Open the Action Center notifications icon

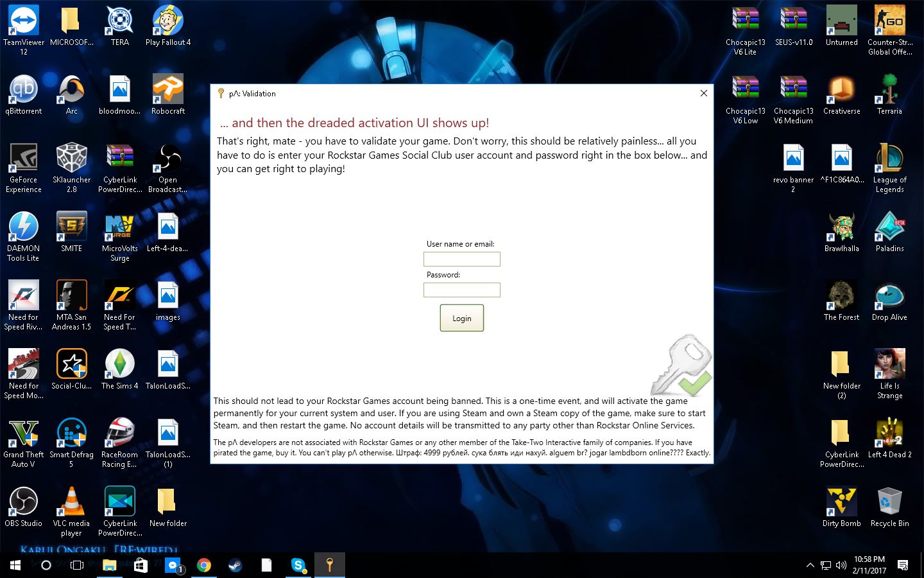[x=903, y=565]
